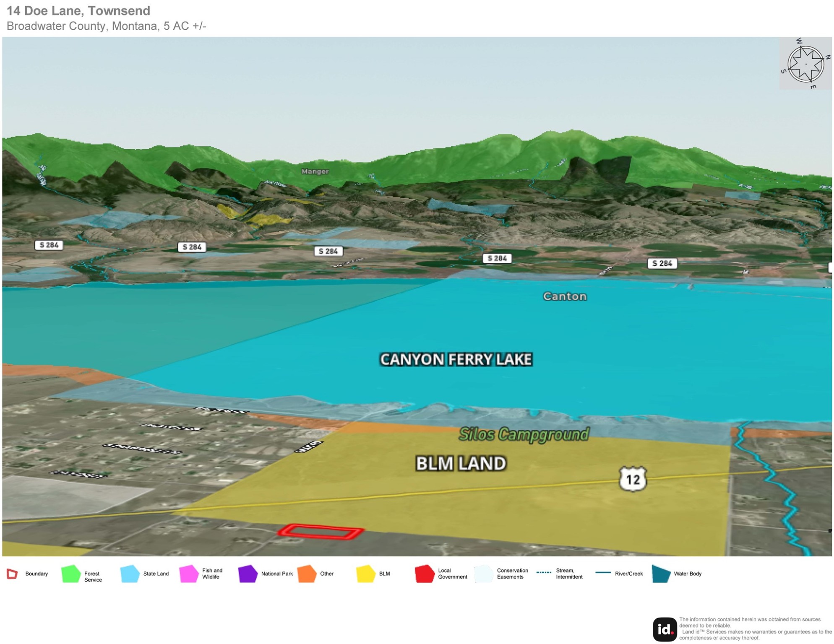Image resolution: width=834 pixels, height=644 pixels.
Task: Click the purple National Park swatch
Action: pyautogui.click(x=248, y=574)
